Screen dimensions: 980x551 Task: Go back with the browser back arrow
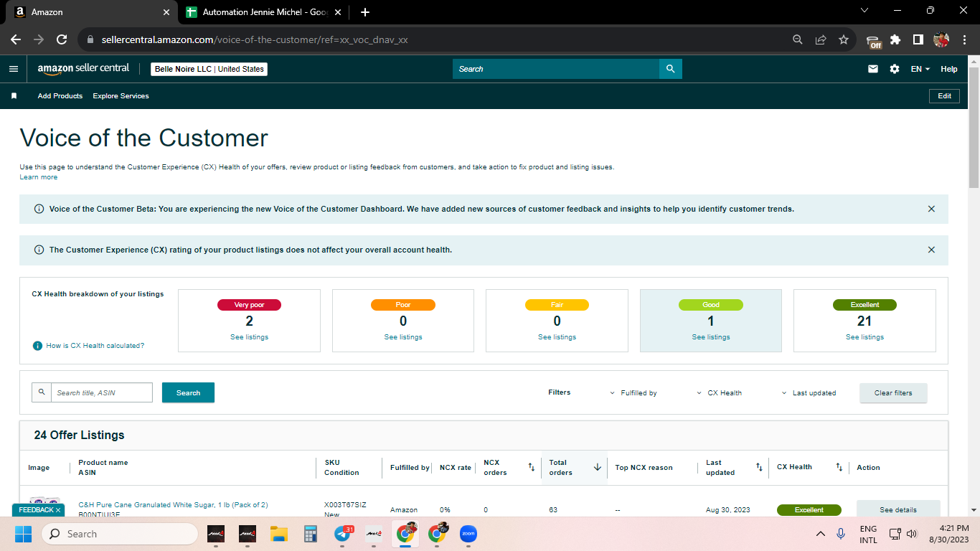pyautogui.click(x=16, y=39)
